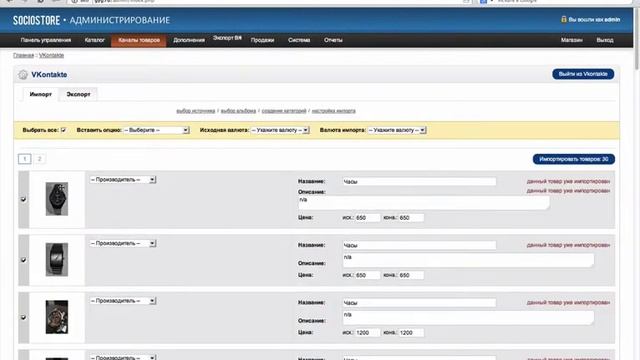Click the 'Описание' textarea of first product

[x=424, y=203]
